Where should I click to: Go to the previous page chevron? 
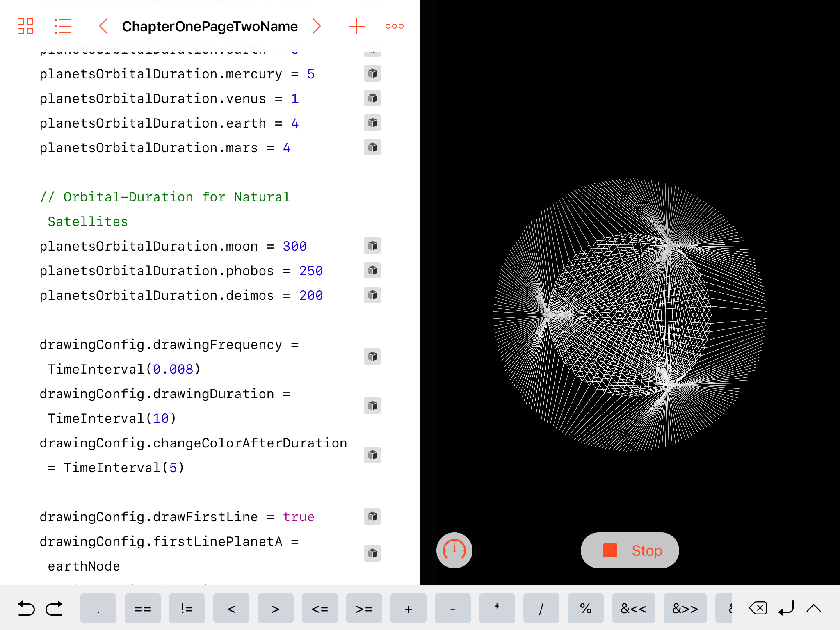[x=103, y=26]
